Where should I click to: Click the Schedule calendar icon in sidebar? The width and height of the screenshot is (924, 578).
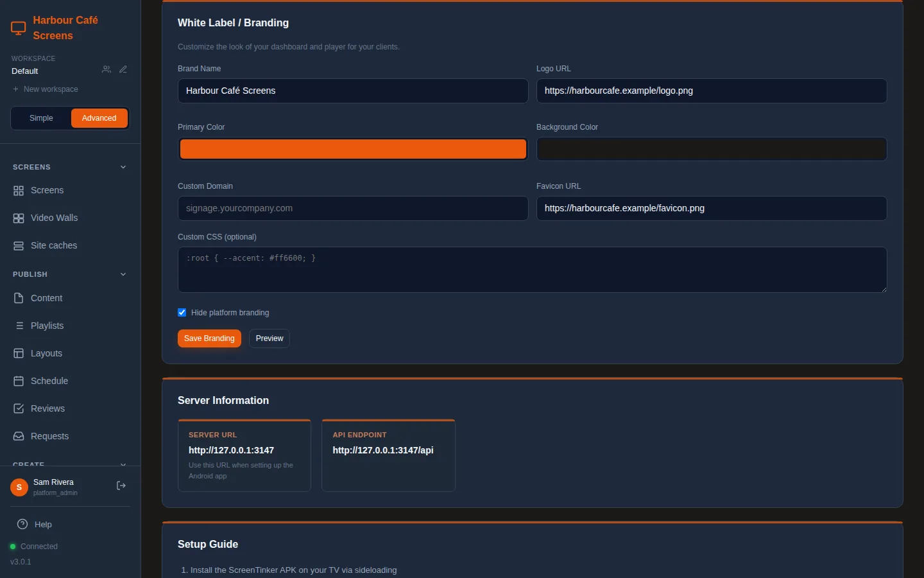click(19, 381)
